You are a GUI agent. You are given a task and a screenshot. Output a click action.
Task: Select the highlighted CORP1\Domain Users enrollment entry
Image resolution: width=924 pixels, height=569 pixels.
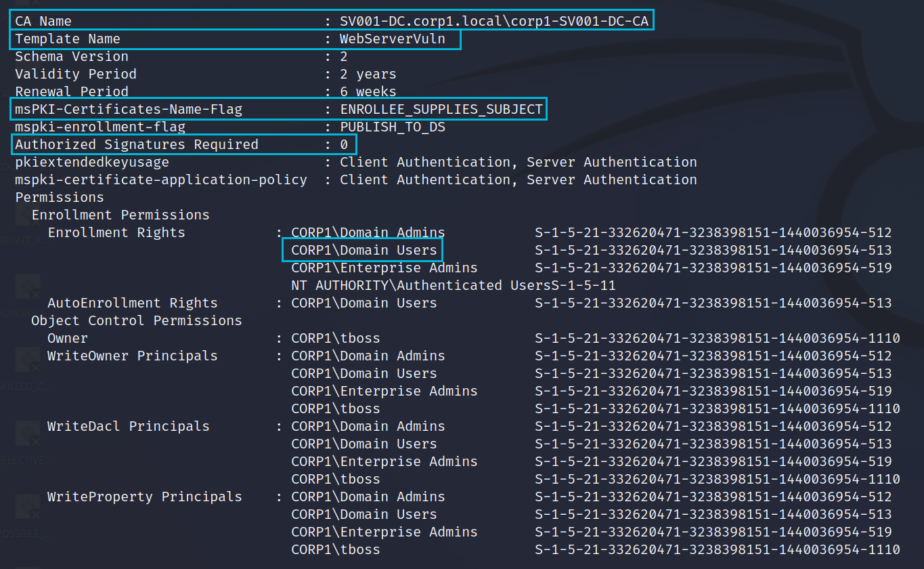(364, 250)
